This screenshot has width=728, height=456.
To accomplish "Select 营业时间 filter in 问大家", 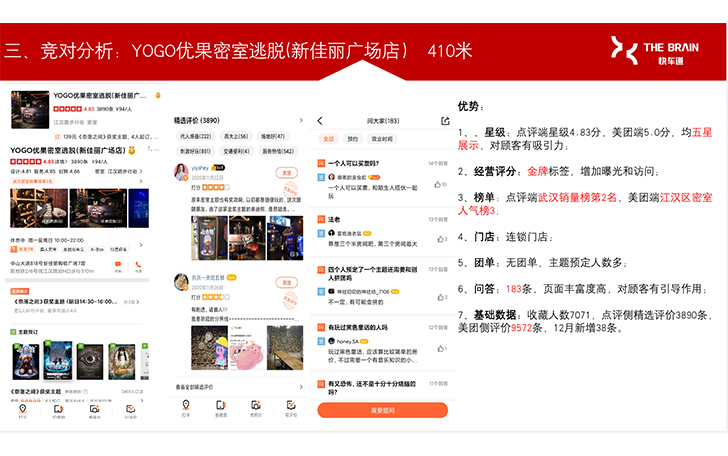I will (x=382, y=139).
